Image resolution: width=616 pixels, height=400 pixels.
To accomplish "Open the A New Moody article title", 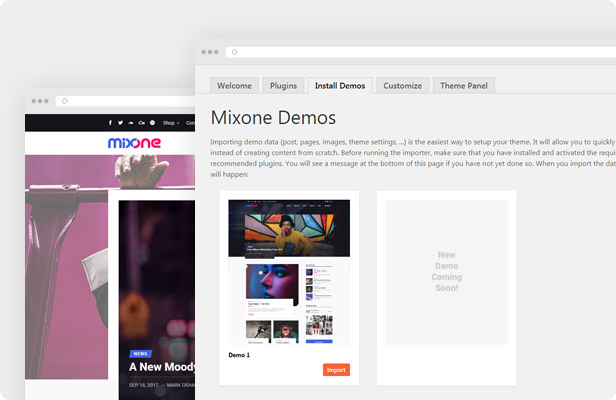I will (x=162, y=367).
